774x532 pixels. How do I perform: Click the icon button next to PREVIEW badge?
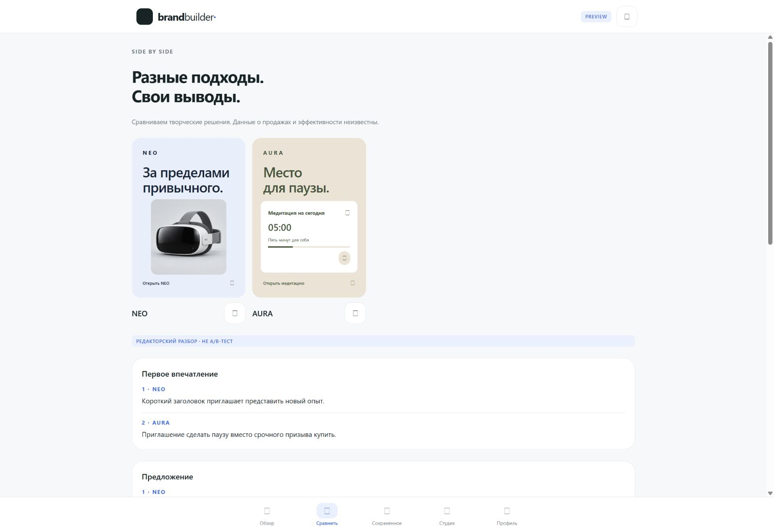pyautogui.click(x=627, y=16)
